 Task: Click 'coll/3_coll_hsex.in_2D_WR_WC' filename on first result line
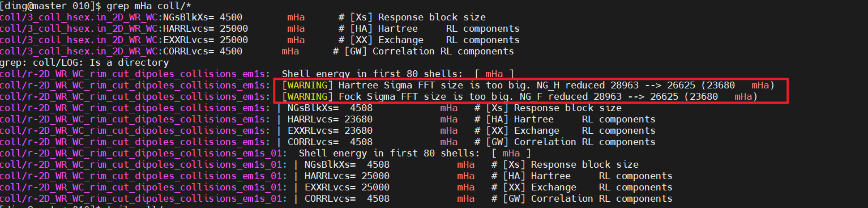[80, 18]
